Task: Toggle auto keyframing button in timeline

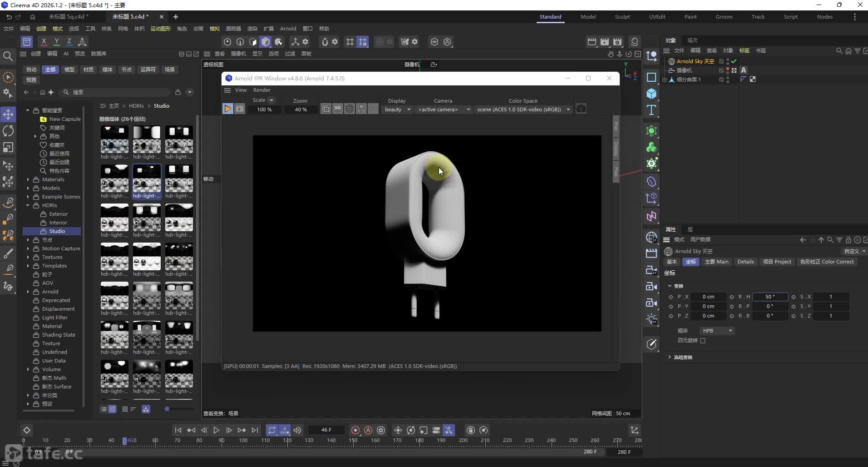Action: point(368,430)
